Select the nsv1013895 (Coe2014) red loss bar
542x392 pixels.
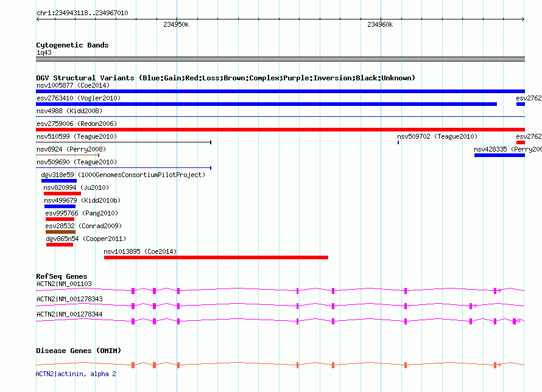point(216,257)
